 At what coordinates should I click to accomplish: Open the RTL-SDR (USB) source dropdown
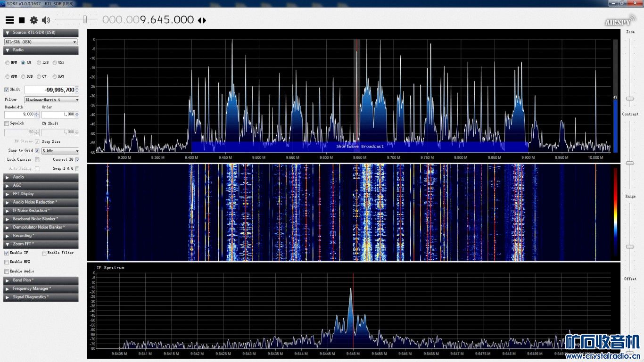tap(41, 42)
